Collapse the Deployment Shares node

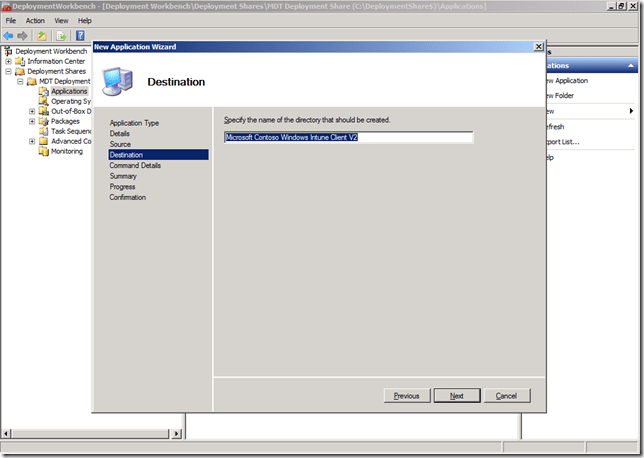click(x=8, y=71)
